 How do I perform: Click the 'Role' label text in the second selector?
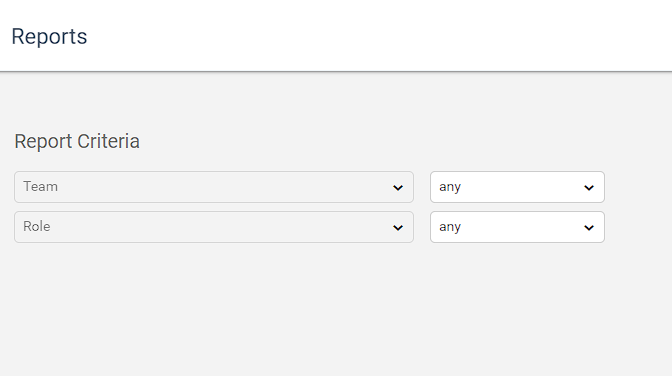(37, 226)
